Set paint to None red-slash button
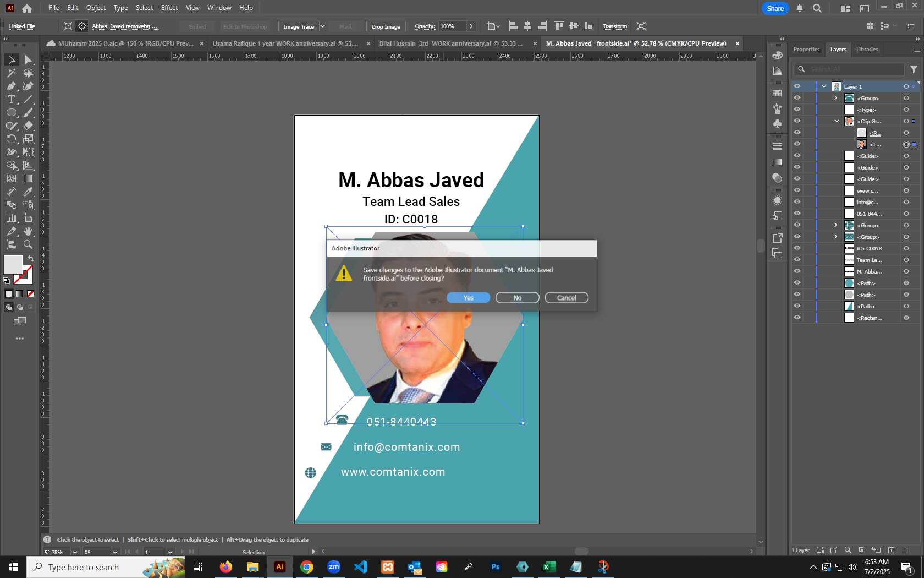The height and width of the screenshot is (578, 924). pyautogui.click(x=31, y=294)
